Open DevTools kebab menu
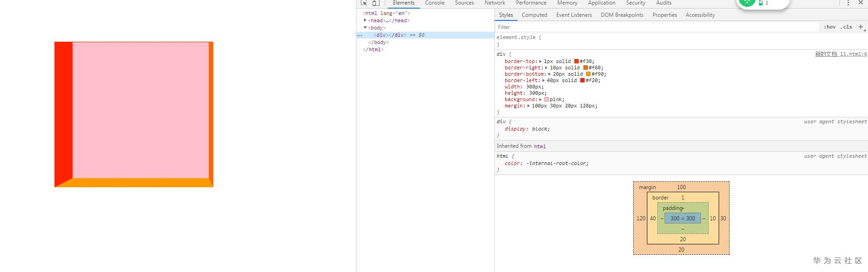 tap(848, 3)
